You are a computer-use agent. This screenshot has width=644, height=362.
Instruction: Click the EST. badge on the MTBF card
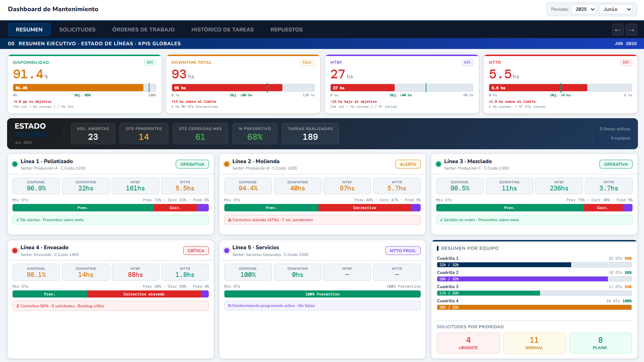468,62
